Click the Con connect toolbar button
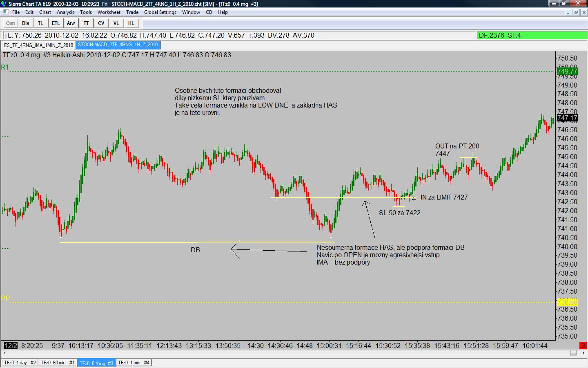 11,23
